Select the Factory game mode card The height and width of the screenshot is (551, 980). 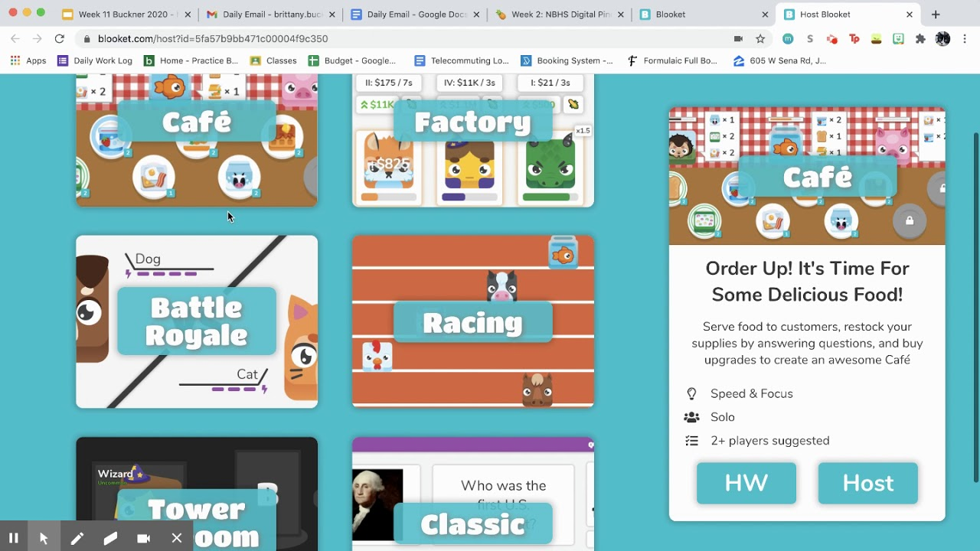pyautogui.click(x=473, y=141)
